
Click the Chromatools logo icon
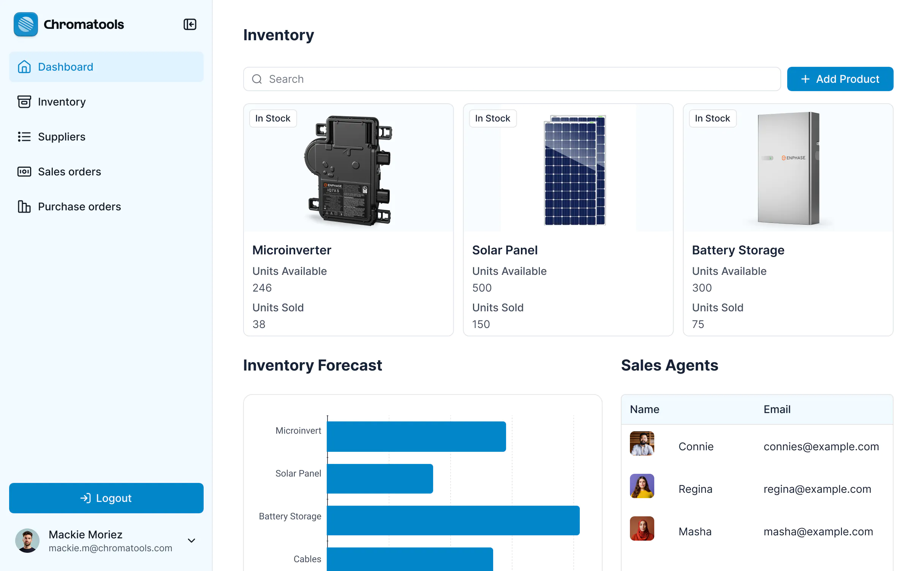tap(25, 24)
